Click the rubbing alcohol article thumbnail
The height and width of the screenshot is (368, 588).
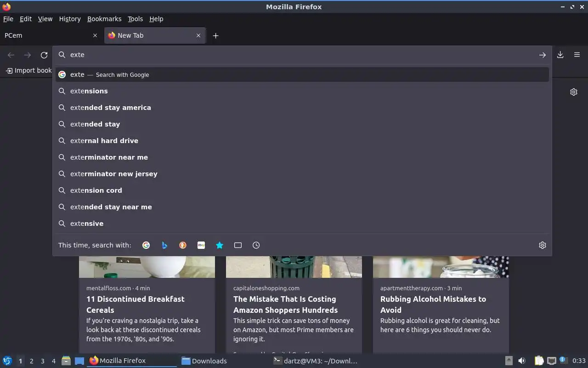[441, 267]
